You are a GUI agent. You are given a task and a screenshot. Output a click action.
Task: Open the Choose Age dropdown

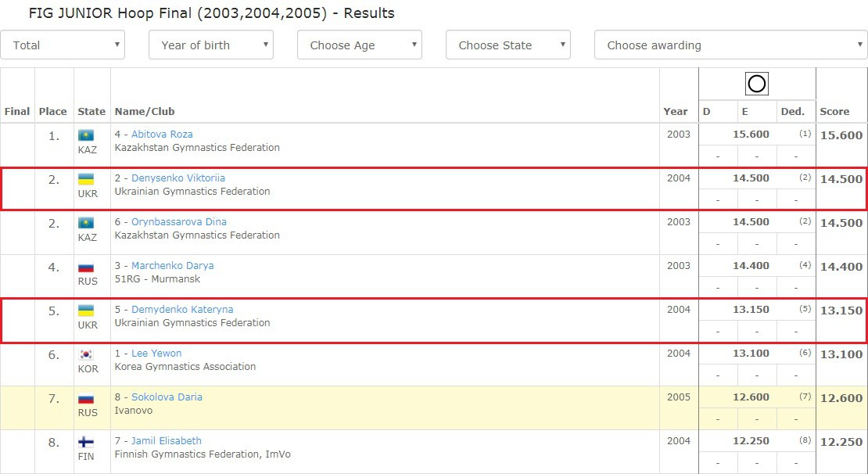[359, 45]
